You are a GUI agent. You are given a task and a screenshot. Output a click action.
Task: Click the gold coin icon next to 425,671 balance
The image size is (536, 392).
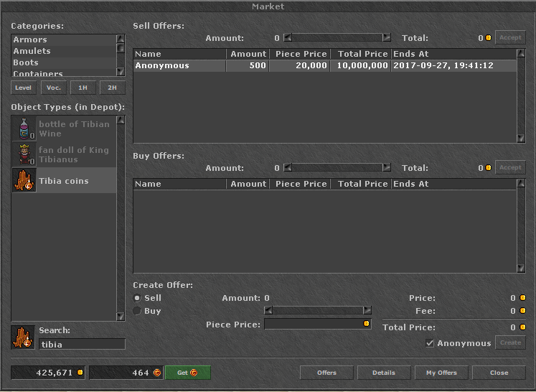pyautogui.click(x=80, y=373)
